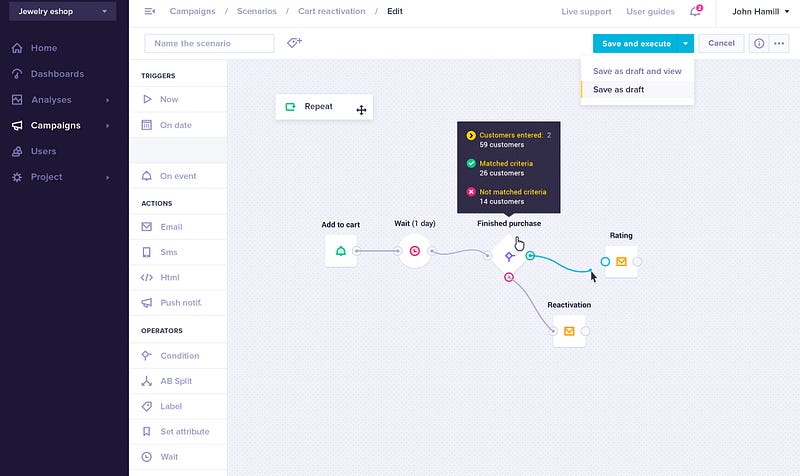Pick the Email action
The height and width of the screenshot is (476, 800).
(x=178, y=227)
